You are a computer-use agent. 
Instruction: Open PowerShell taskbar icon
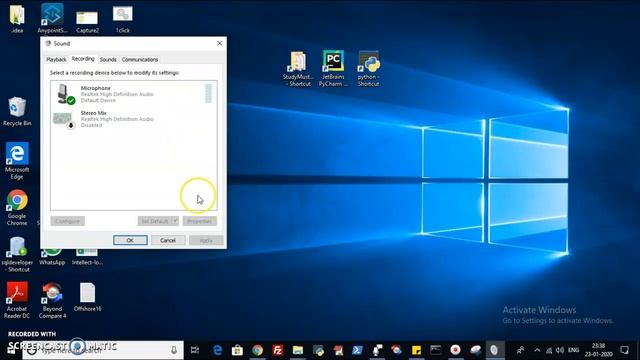(x=357, y=350)
